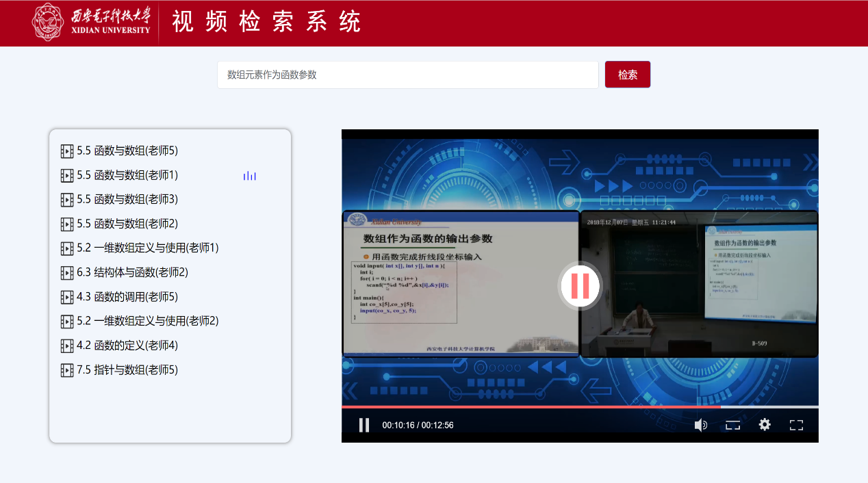Play the 4.3 函数的调用(老师5) result
This screenshot has width=868, height=483.
(127, 297)
